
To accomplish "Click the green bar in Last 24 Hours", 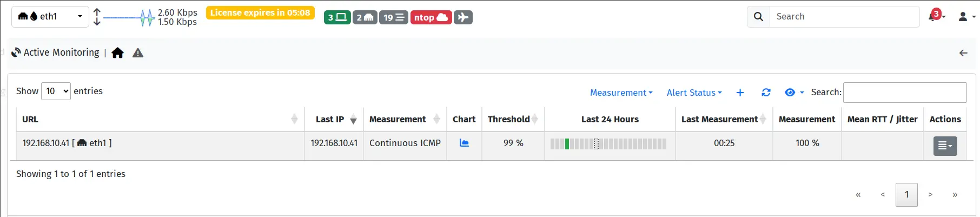I will click(567, 144).
